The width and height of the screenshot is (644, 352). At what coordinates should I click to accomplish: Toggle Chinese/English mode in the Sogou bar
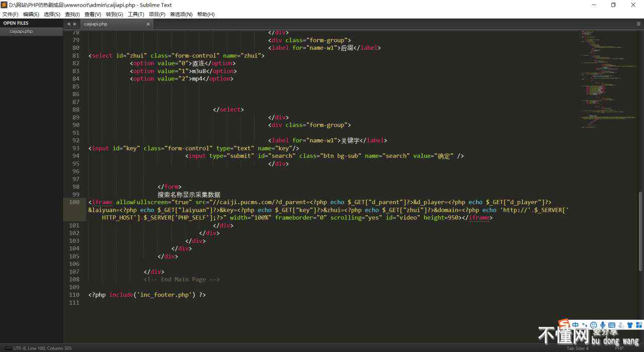click(x=576, y=325)
